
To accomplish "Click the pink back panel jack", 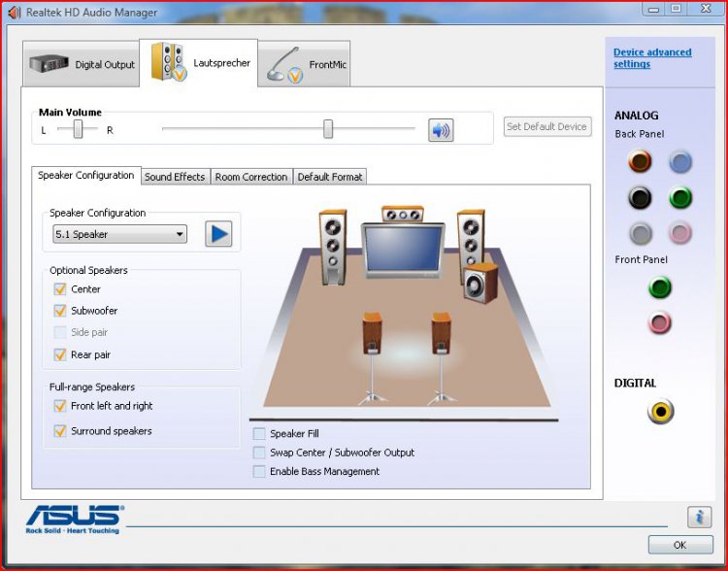I will 680,233.
